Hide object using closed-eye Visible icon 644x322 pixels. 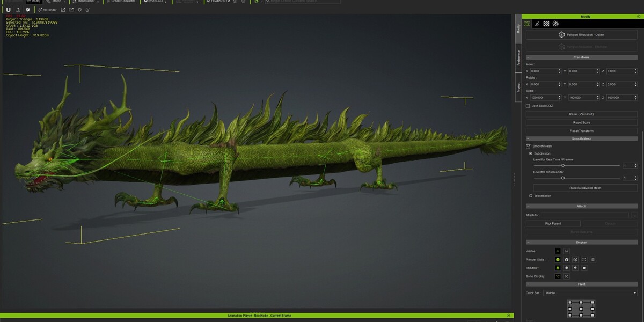tap(567, 251)
